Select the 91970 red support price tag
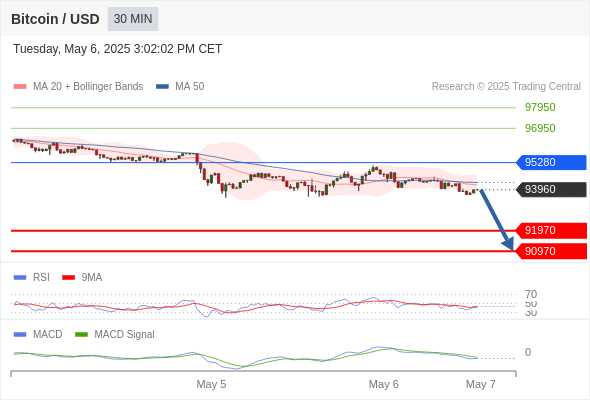590x400 pixels. pyautogui.click(x=551, y=230)
